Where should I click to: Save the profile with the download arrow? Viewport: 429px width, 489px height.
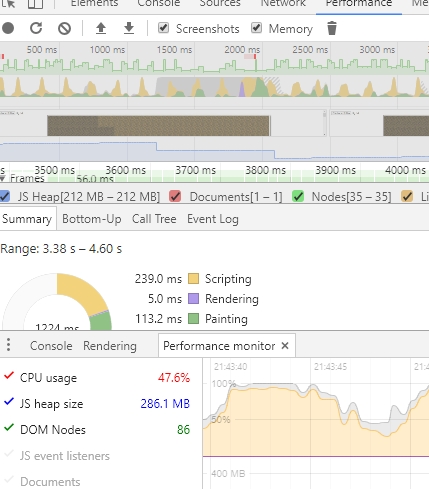point(129,28)
